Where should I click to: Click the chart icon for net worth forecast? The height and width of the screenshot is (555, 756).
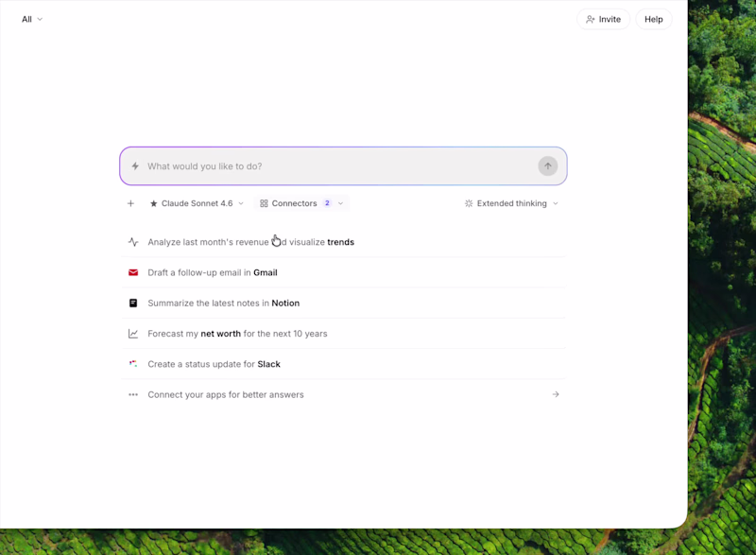click(133, 334)
